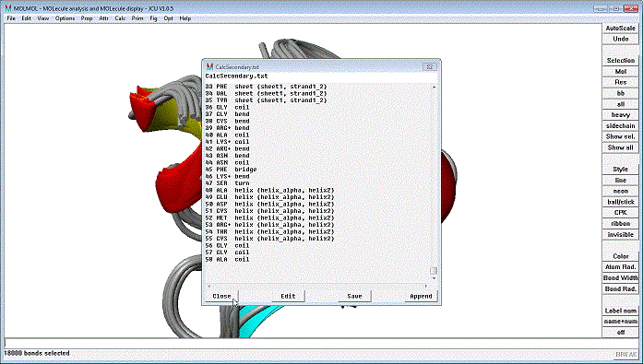The image size is (643, 364).
Task: Click Show all button
Action: pos(621,147)
